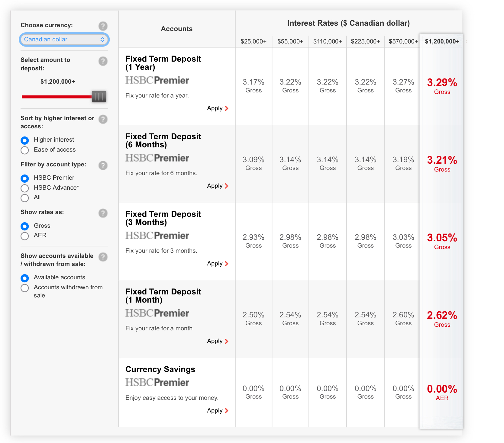Apply for Fixed Term Deposit 6 Months
Image resolution: width=504 pixels, height=443 pixels.
218,186
